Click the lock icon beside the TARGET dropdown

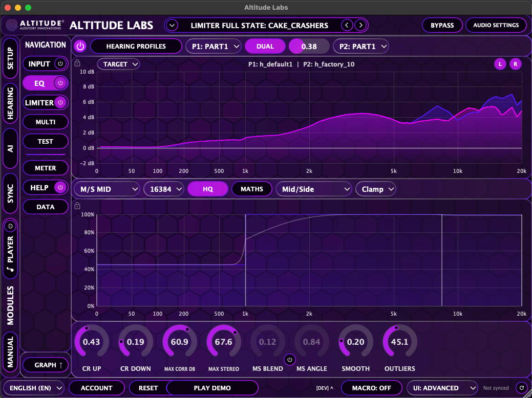click(x=77, y=62)
